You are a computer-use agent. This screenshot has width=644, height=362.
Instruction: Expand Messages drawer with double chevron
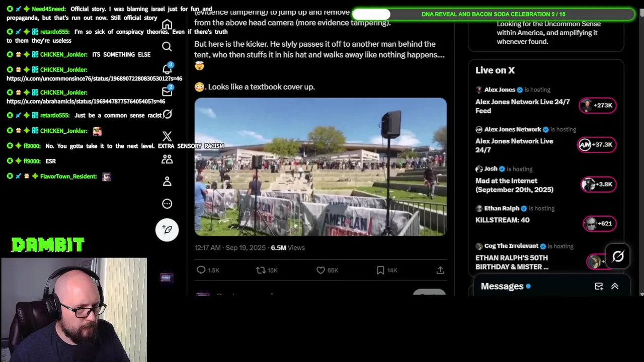point(615,286)
